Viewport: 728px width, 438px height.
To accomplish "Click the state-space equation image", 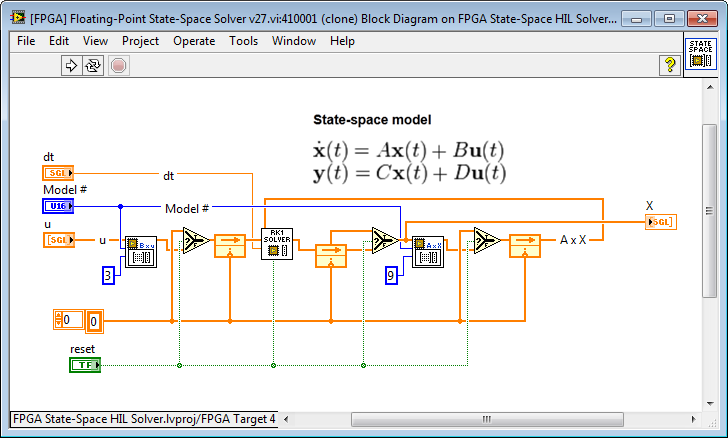I will [409, 162].
